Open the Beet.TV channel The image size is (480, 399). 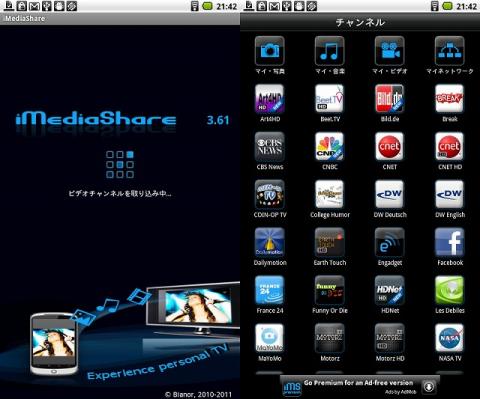click(330, 99)
